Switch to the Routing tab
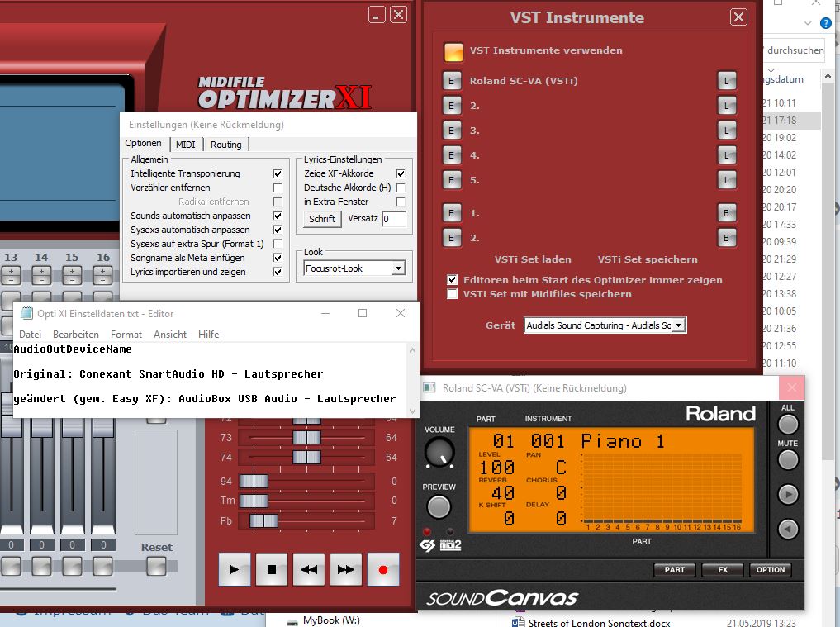 pos(225,144)
